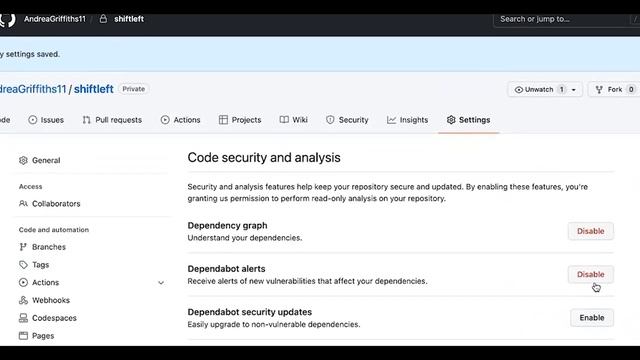Click the settings saved banner text
Viewport: 640px width, 360px height.
[x=30, y=54]
